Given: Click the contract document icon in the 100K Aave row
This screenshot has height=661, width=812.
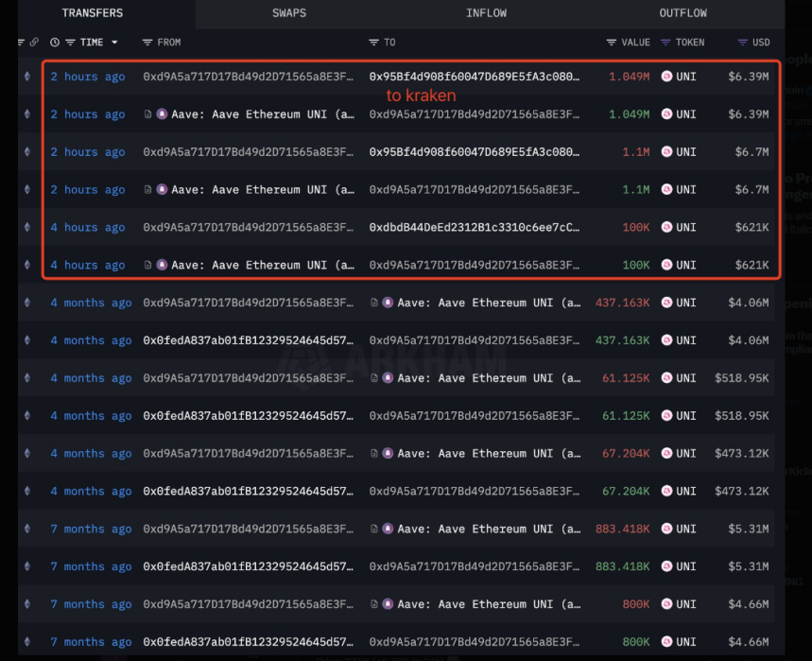Looking at the screenshot, I should 147,266.
